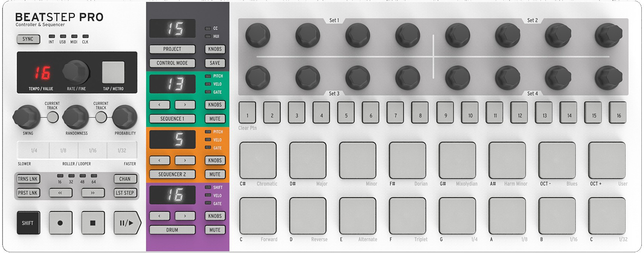Hit the C Forward pad

pyautogui.click(x=258, y=216)
